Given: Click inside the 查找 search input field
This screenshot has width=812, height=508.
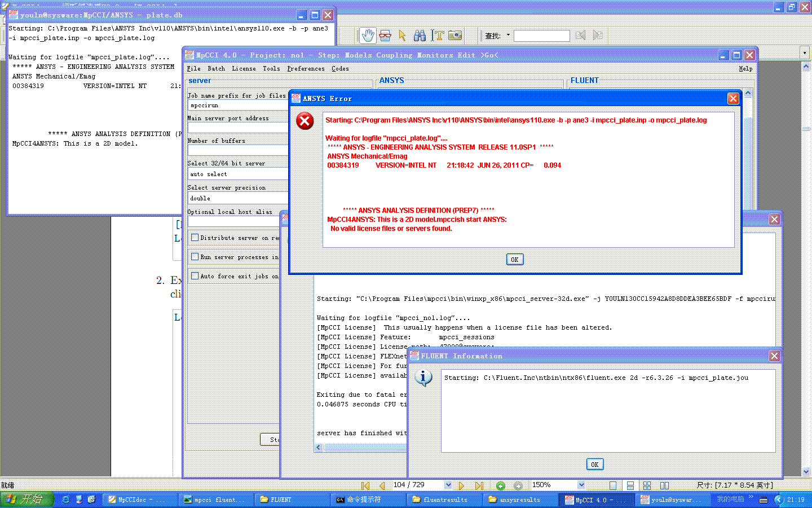Looking at the screenshot, I should pyautogui.click(x=541, y=35).
